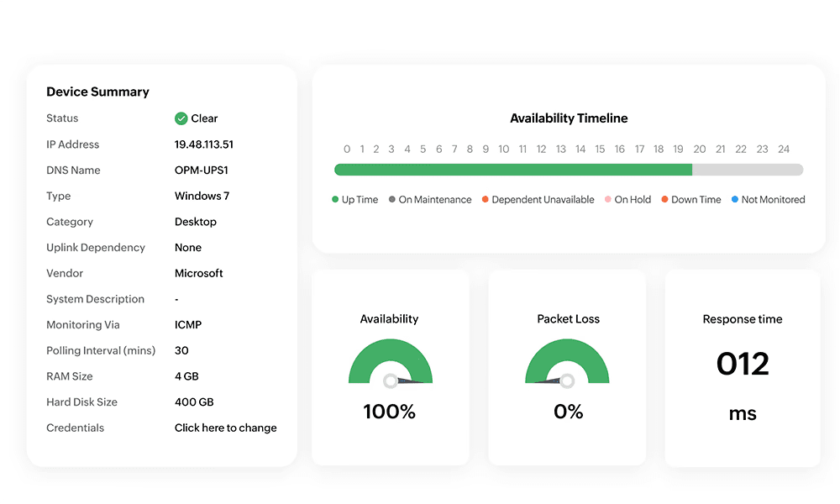Viewport: 840px width, 504px height.
Task: Click the green Up Time legend dot
Action: pyautogui.click(x=335, y=200)
